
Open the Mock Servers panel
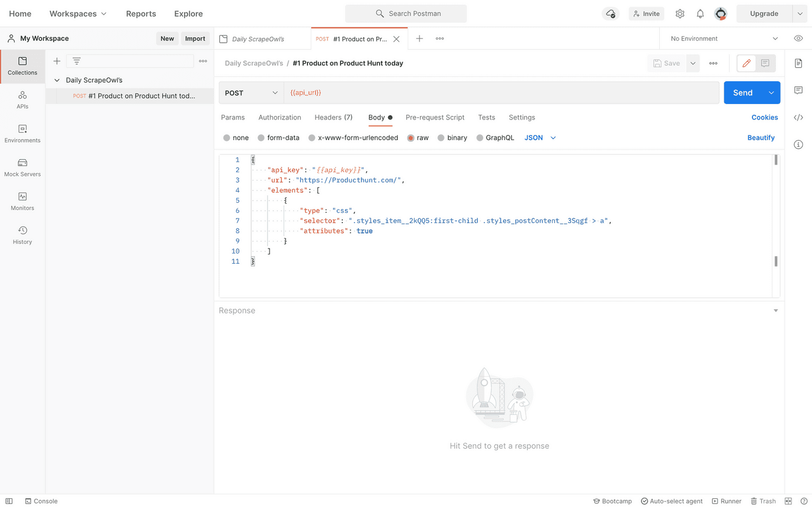pyautogui.click(x=22, y=167)
